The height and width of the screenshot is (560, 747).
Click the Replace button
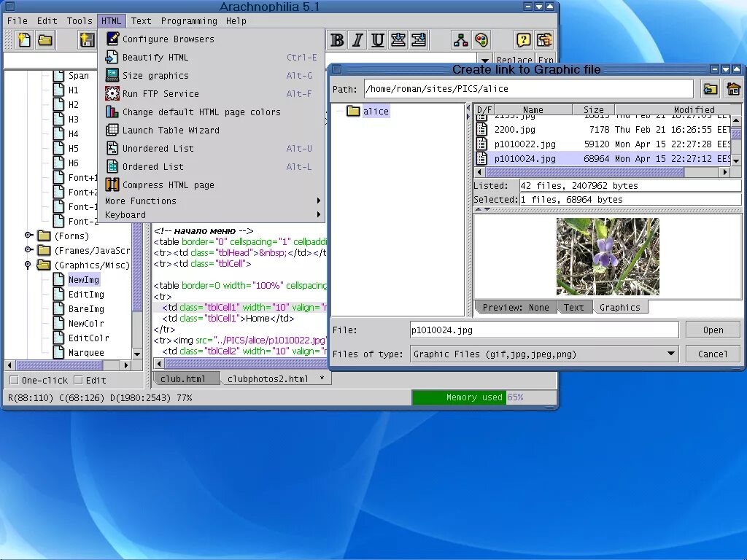514,60
